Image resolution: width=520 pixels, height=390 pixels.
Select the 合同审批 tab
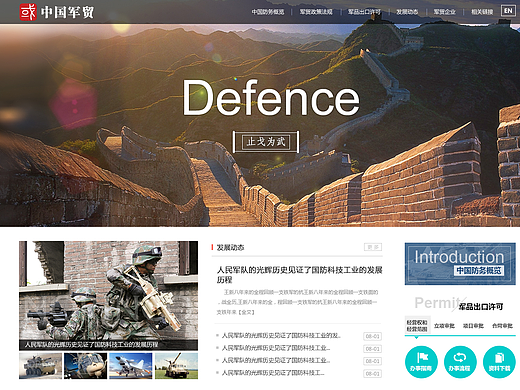pos(502,326)
